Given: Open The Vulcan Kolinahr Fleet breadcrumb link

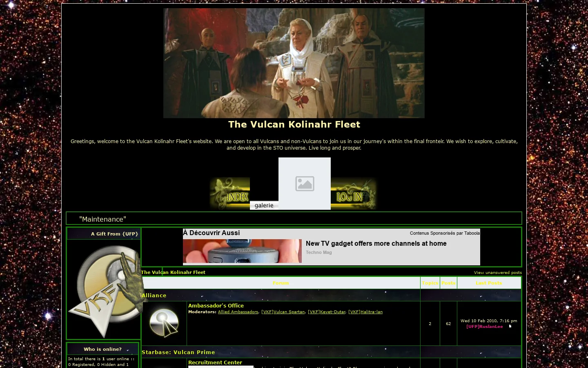Looking at the screenshot, I should [173, 272].
